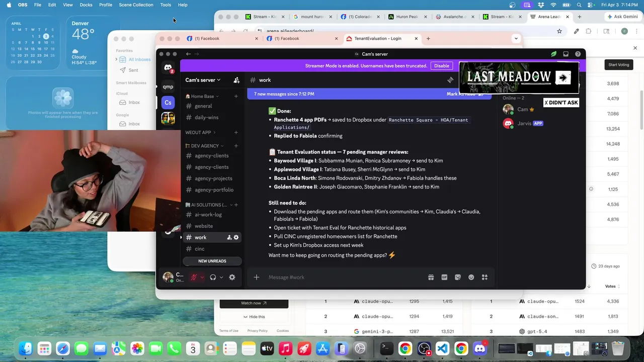The width and height of the screenshot is (644, 362).
Task: Select All Inboxes in Mail sidebar
Action: 135,59
